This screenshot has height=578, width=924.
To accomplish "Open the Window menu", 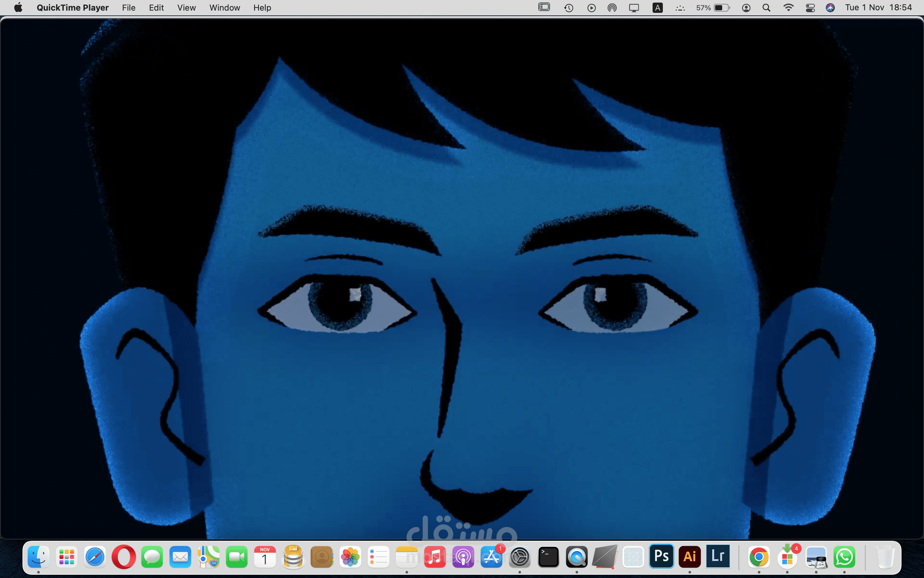I will point(225,8).
